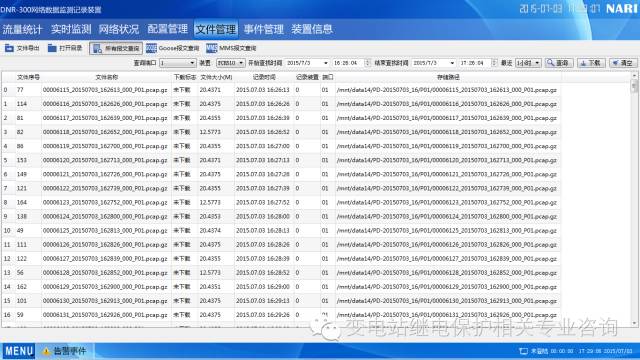Select file 00006118_20150703_162652_000_P01.pcap.gz

pos(105,132)
